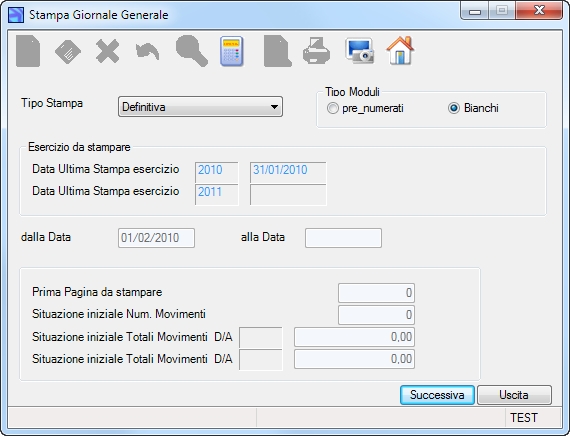The width and height of the screenshot is (570, 436).
Task: Open the Tipo Stampa dropdown
Action: (200, 107)
